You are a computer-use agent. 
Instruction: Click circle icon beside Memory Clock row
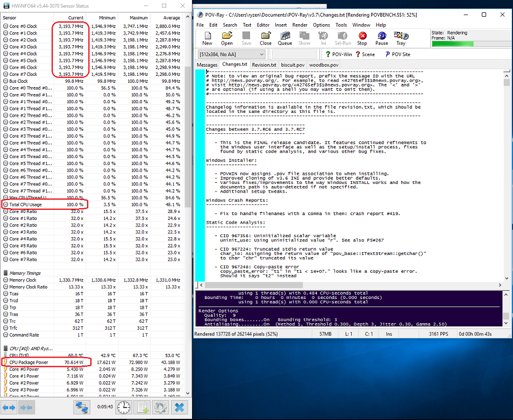5,280
